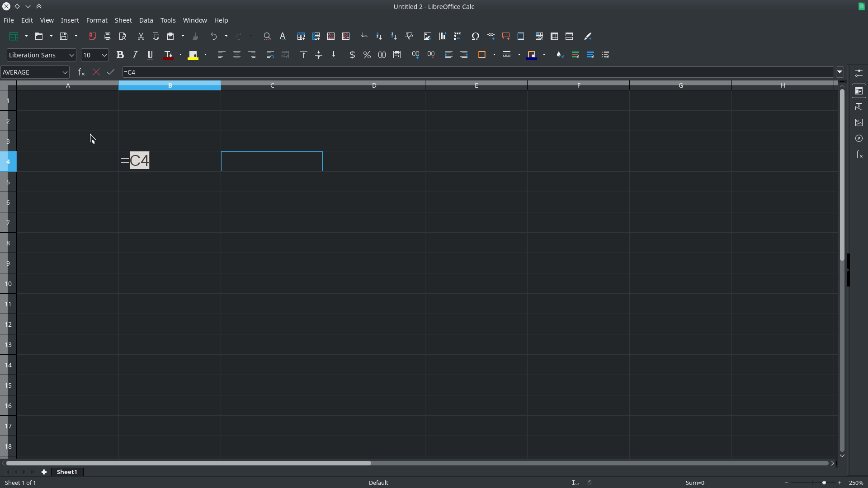Click the Insert Special Character icon
The image size is (868, 488).
point(475,36)
